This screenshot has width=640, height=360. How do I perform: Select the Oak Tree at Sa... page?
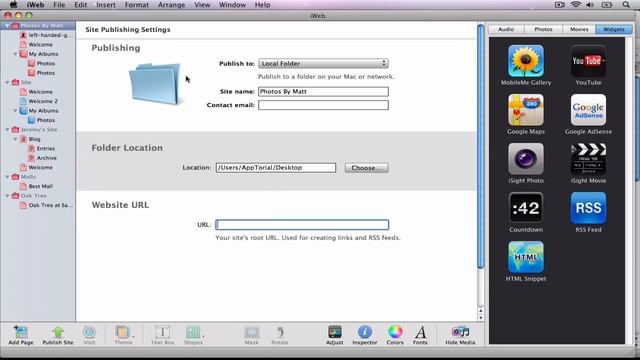[46, 205]
